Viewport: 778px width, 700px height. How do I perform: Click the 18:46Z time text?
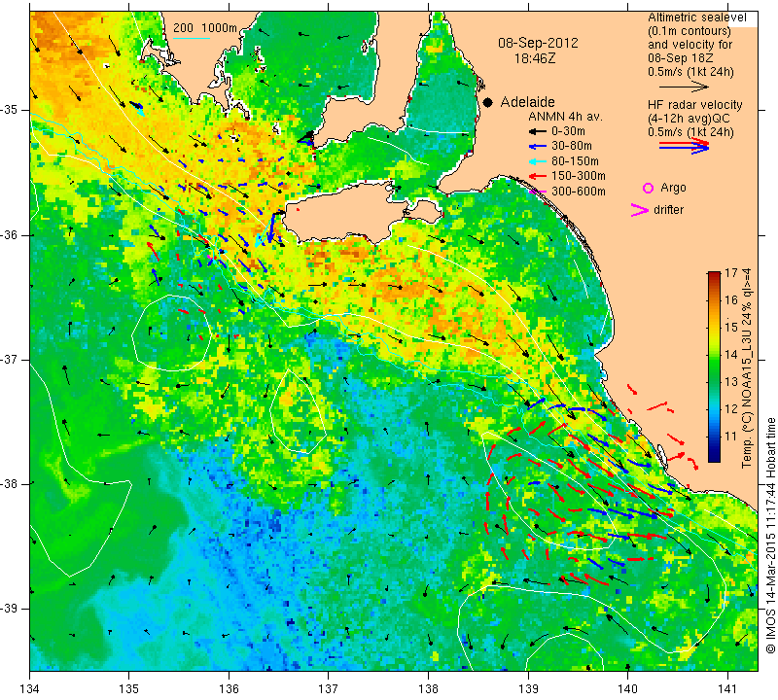point(534,58)
